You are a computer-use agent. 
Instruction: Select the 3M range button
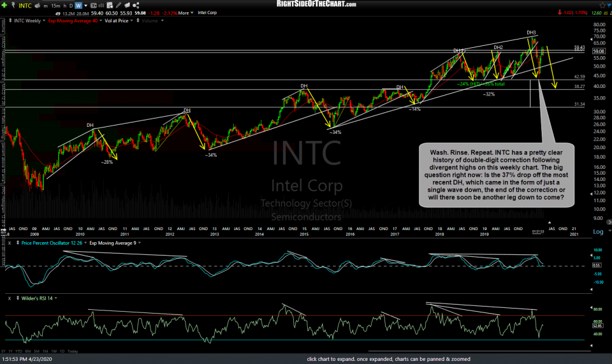[x=37, y=351]
